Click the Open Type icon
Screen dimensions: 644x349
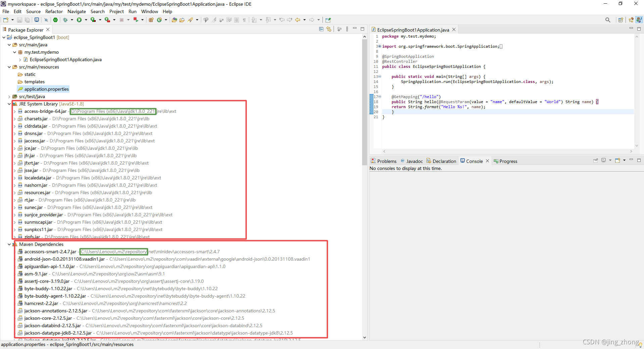point(175,20)
